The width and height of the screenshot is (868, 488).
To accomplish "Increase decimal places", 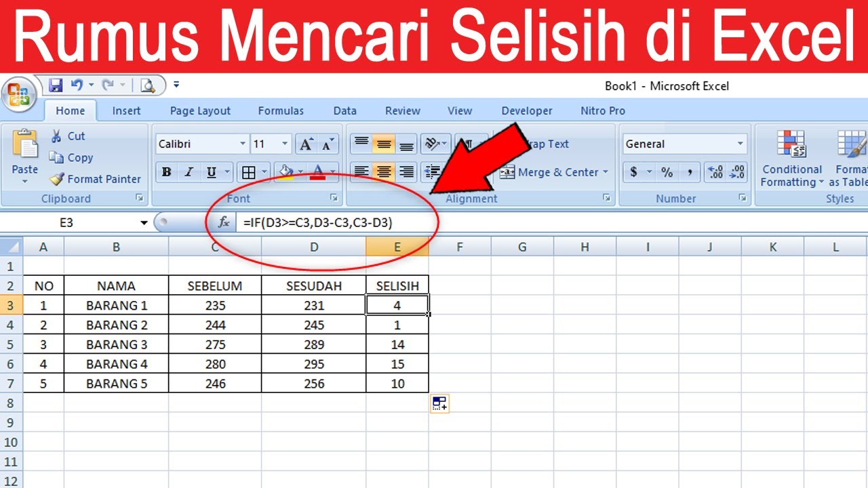I will 715,172.
